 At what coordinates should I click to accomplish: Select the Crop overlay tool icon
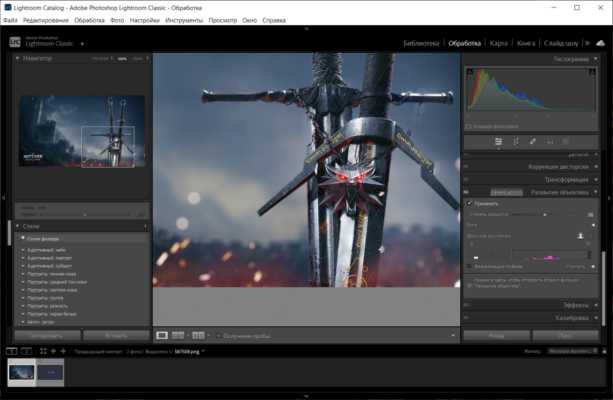tap(516, 142)
